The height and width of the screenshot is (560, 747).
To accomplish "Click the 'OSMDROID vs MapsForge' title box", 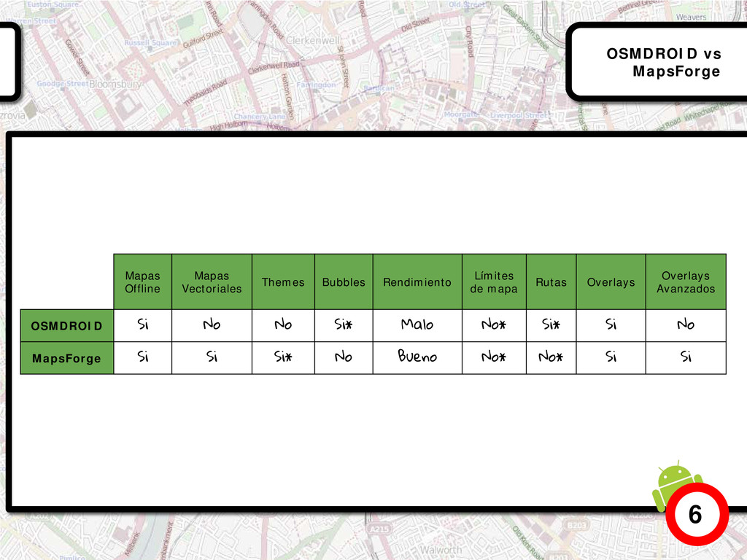I will pyautogui.click(x=657, y=62).
